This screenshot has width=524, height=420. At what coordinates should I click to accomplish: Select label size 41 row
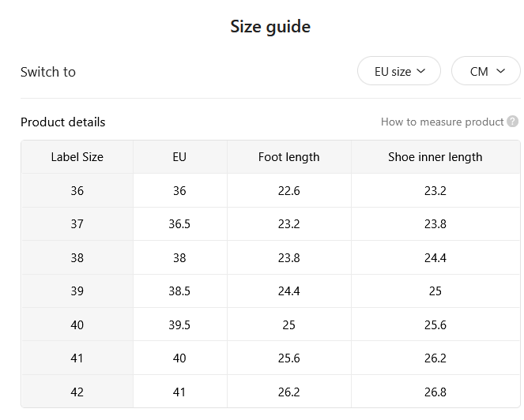pyautogui.click(x=270, y=358)
